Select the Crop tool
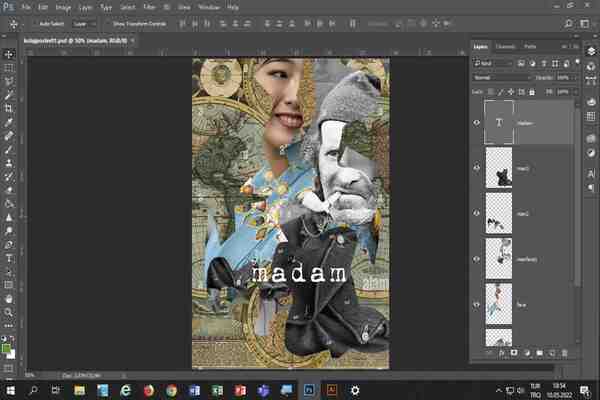600x400 pixels. pyautogui.click(x=9, y=108)
